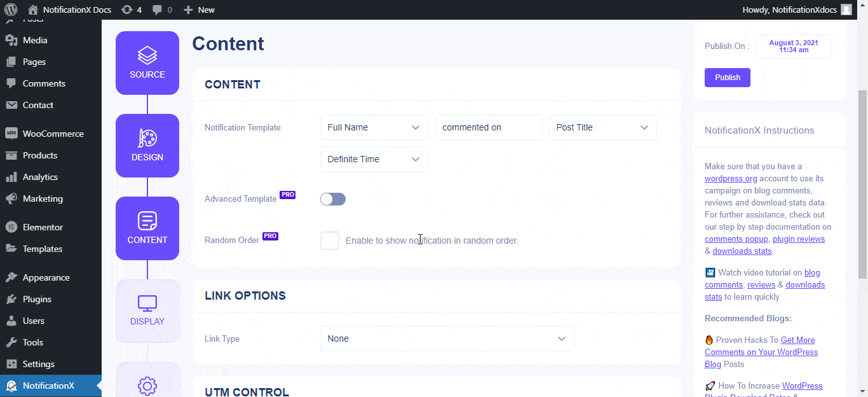Open the Plugins menu item
This screenshot has height=397, width=868.
(x=51, y=299)
